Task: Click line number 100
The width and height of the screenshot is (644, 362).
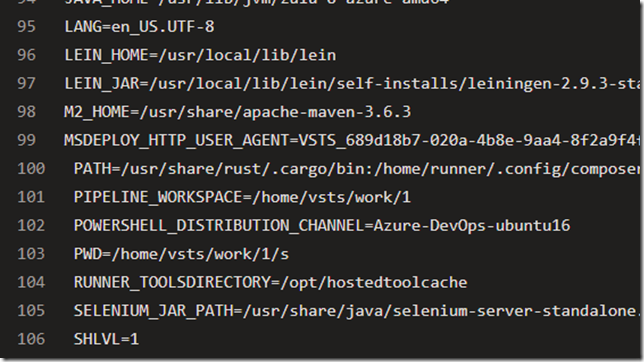Action: pyautogui.click(x=31, y=168)
